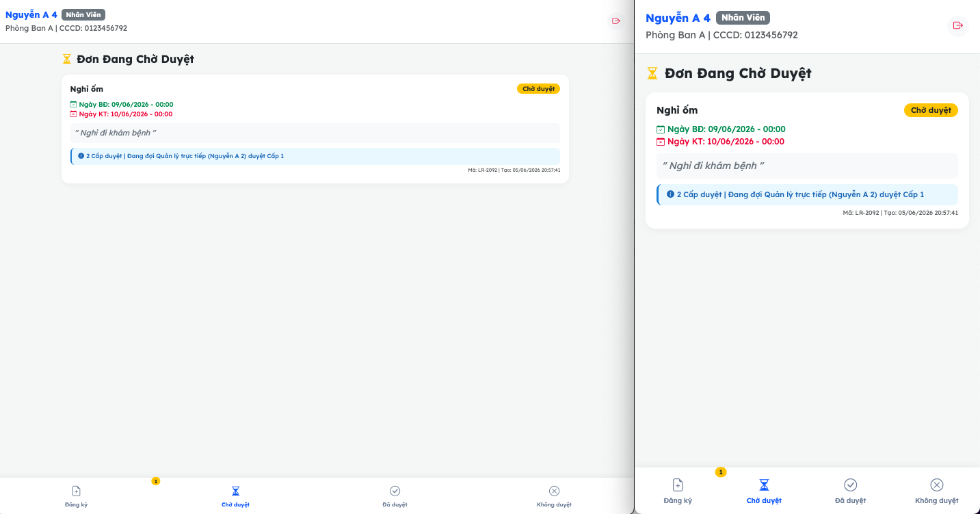The height and width of the screenshot is (514, 980).
Task: Click the Chờ duyệt badge in right window card
Action: click(x=931, y=110)
